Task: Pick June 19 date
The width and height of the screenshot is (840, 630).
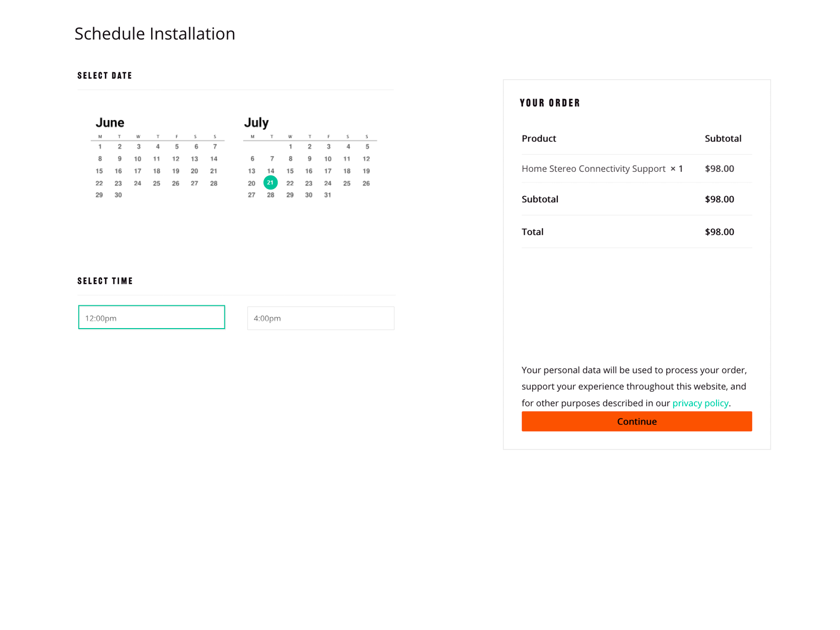Action: [175, 171]
